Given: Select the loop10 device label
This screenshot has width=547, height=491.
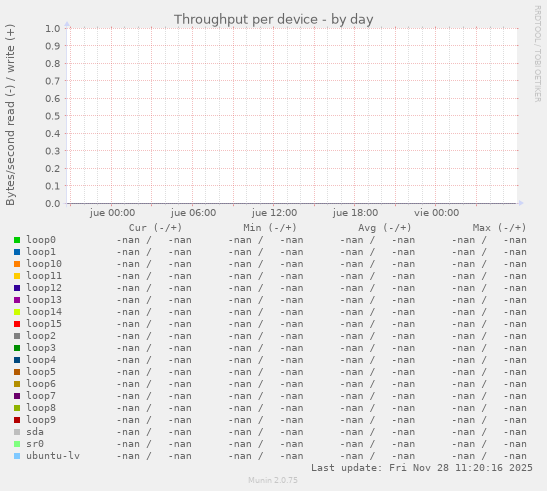Looking at the screenshot, I should [x=44, y=264].
